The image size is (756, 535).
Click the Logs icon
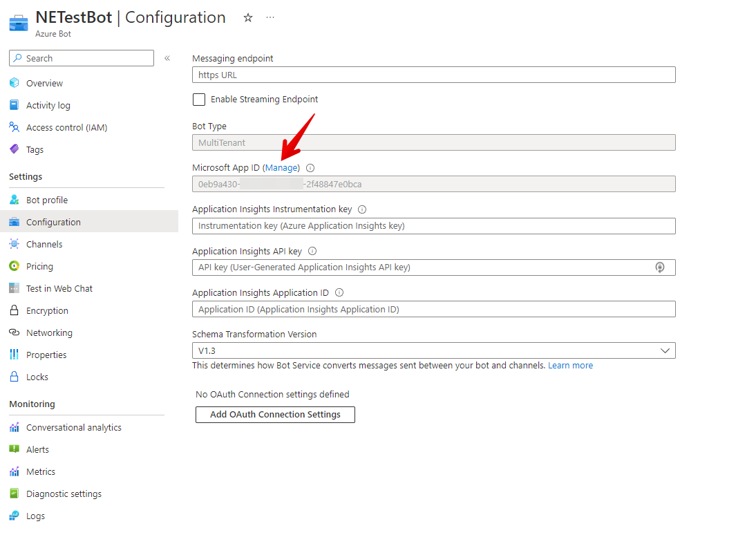tap(15, 516)
